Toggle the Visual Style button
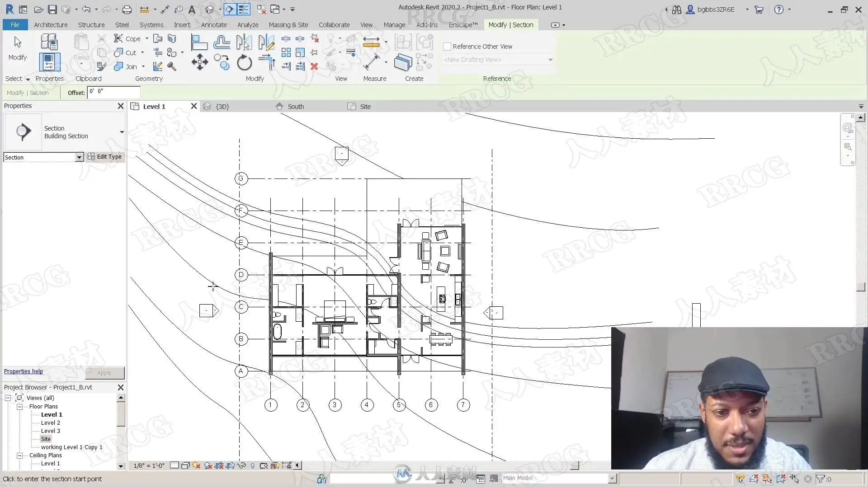This screenshot has height=488, width=868. tap(185, 465)
